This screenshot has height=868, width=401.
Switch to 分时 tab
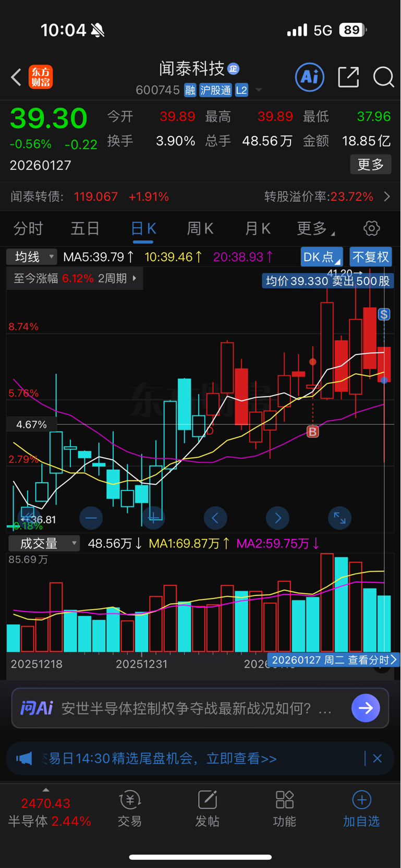28,228
